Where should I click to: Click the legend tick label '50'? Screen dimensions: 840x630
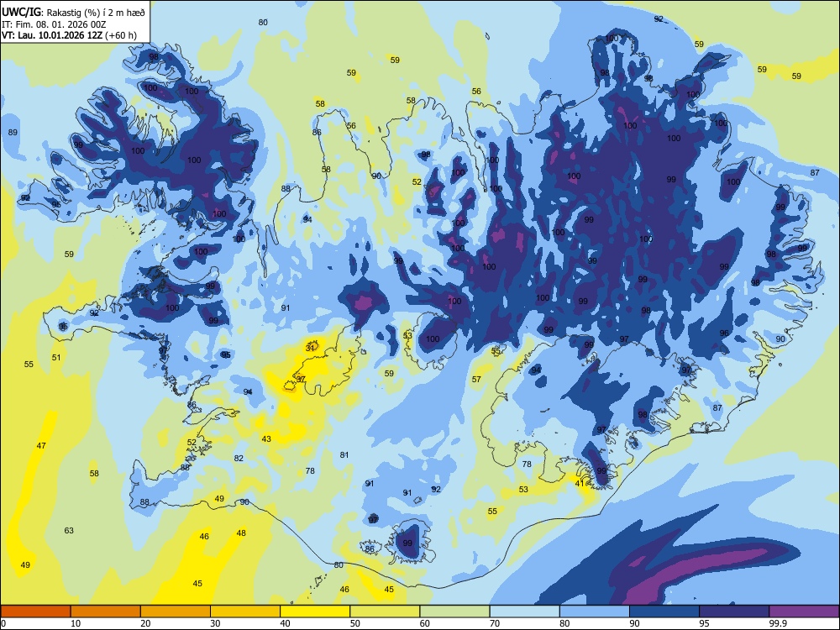(355, 623)
